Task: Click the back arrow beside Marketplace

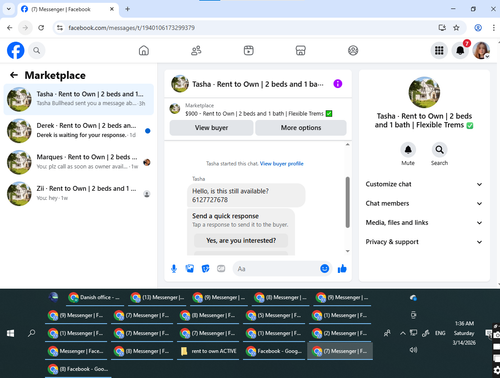Action: (x=14, y=75)
